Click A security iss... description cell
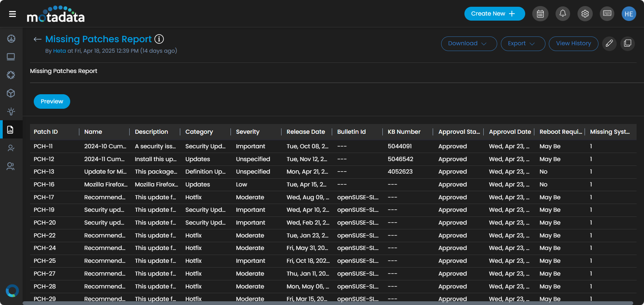Viewport: 644px width, 305px height. (155, 146)
